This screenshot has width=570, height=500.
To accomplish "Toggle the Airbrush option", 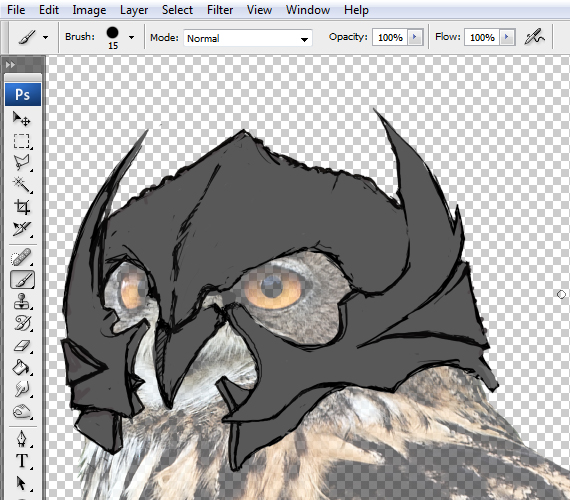I will pyautogui.click(x=534, y=37).
